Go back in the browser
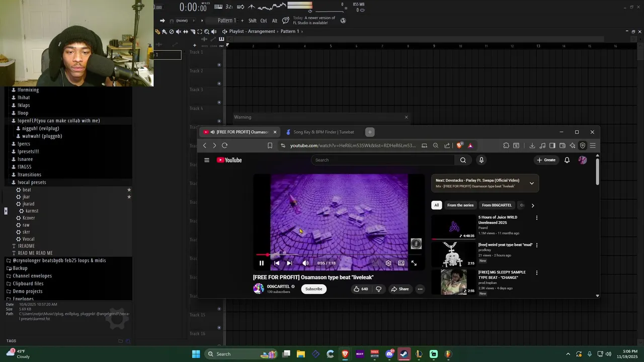The width and height of the screenshot is (644, 362). (x=205, y=145)
